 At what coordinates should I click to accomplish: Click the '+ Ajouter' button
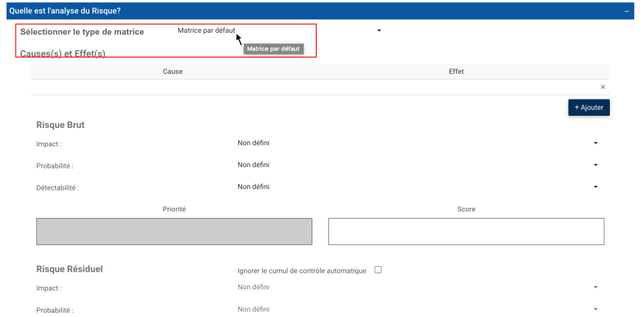[x=589, y=107]
